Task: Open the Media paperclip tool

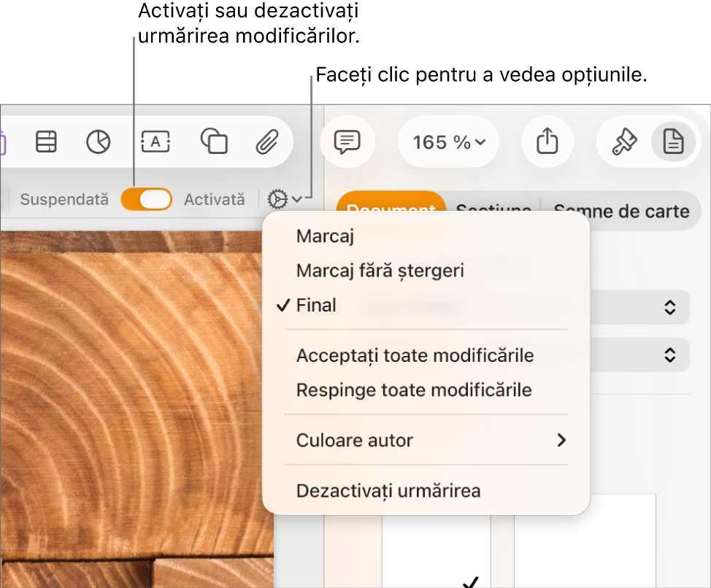Action: [267, 142]
